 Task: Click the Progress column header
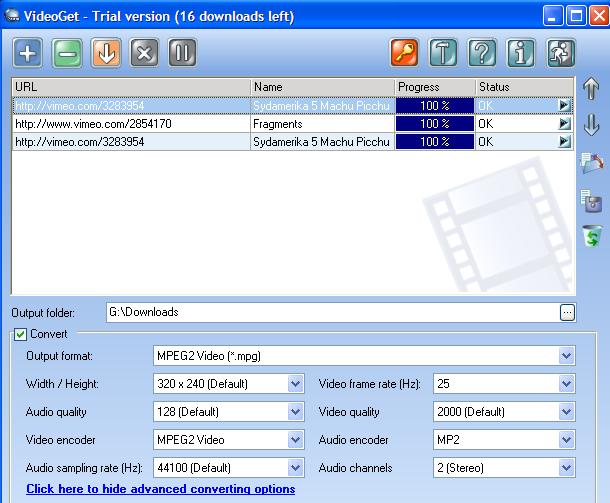(435, 87)
